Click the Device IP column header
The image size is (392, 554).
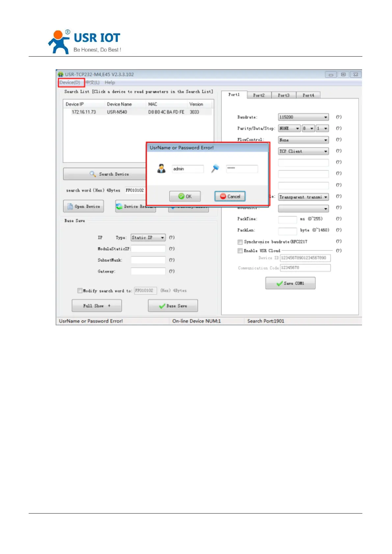[84, 104]
